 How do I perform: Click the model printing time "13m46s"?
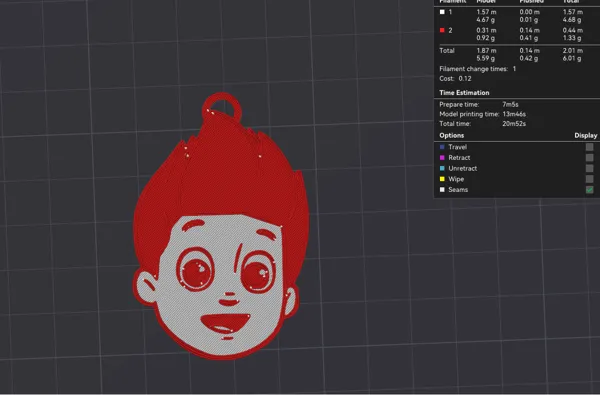[514, 114]
